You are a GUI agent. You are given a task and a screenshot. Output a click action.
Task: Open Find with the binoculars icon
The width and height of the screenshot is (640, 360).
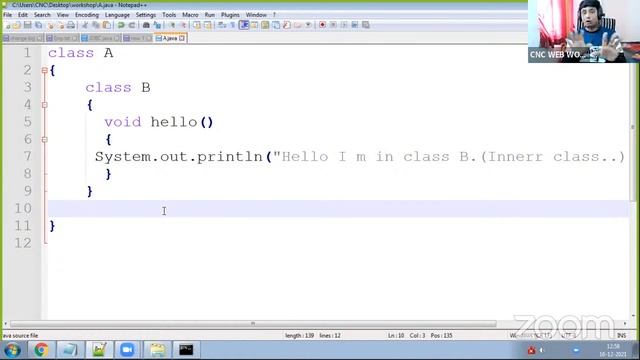point(146,25)
